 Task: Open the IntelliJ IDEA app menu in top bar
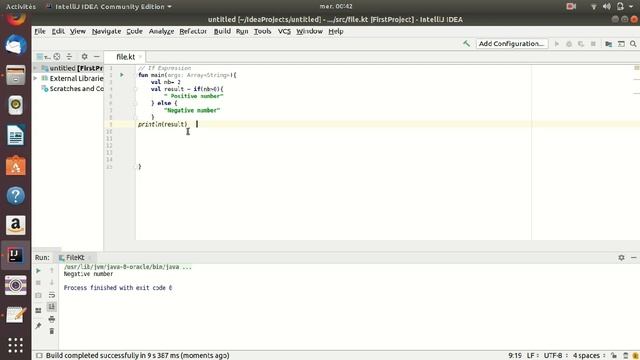109,7
